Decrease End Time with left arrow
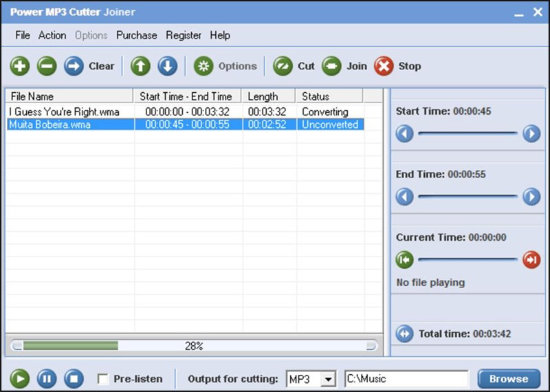550x392 pixels. coord(404,197)
